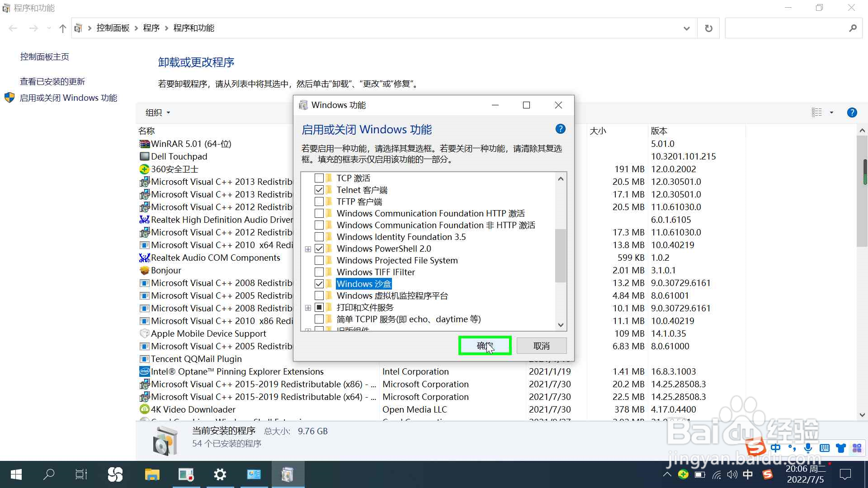Click the features list scrollbar thumb
This screenshot has height=488, width=868.
561,256
